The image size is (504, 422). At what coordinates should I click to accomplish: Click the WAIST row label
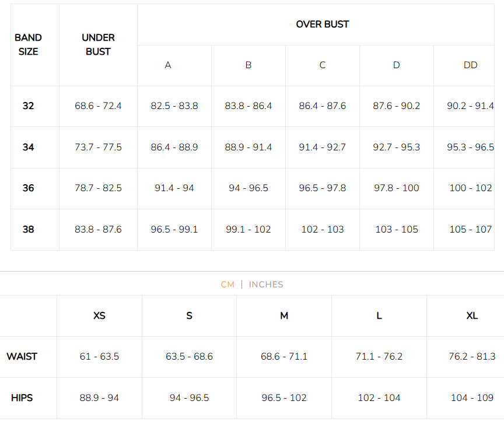[x=22, y=356]
